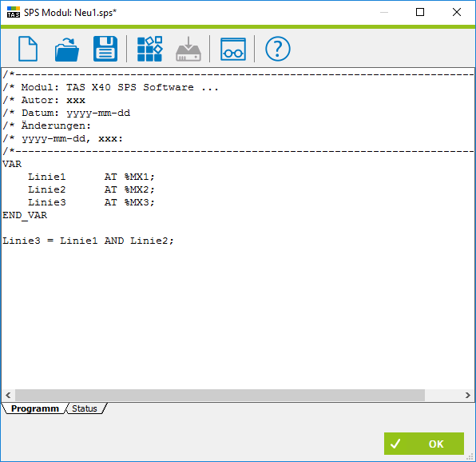Click the horizontal scrollbar thumb
The image size is (476, 462).
tap(220, 395)
